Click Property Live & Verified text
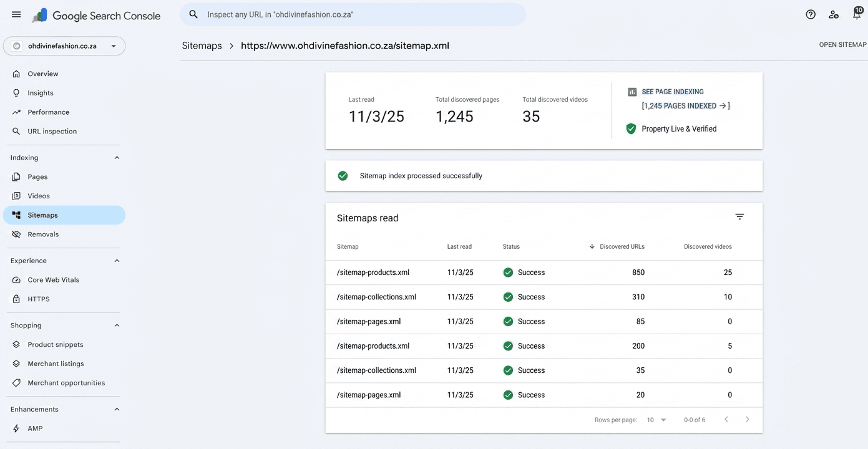 pos(679,129)
